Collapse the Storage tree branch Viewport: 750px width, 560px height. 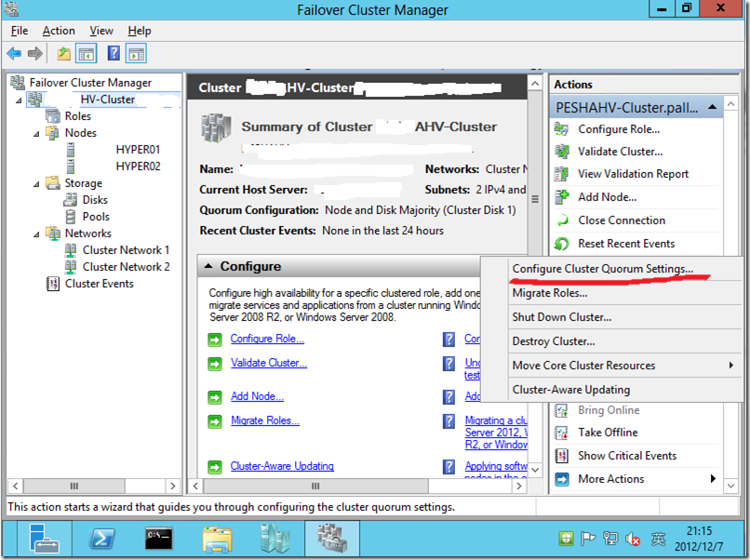pyautogui.click(x=36, y=184)
